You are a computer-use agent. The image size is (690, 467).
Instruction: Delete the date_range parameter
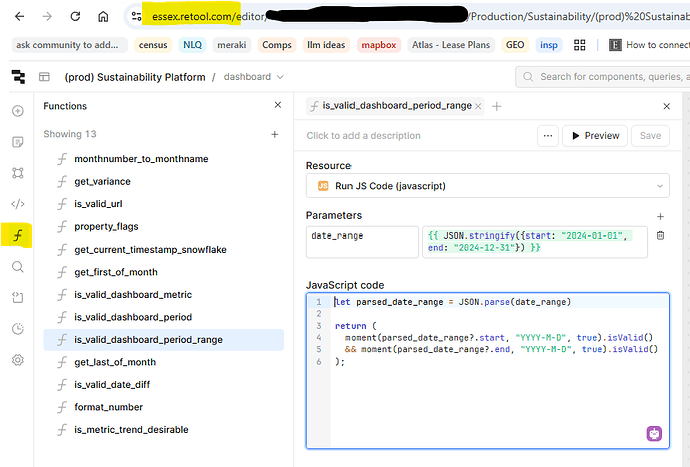tap(660, 235)
